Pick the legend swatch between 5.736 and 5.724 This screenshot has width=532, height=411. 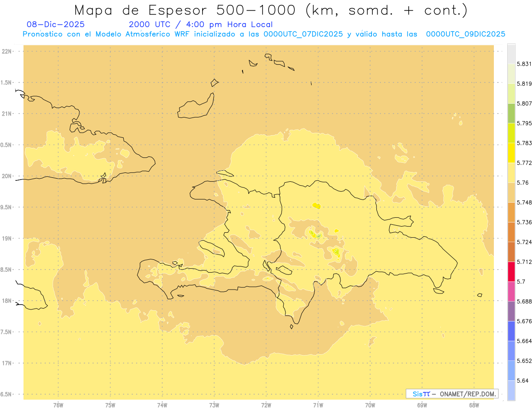511,232
